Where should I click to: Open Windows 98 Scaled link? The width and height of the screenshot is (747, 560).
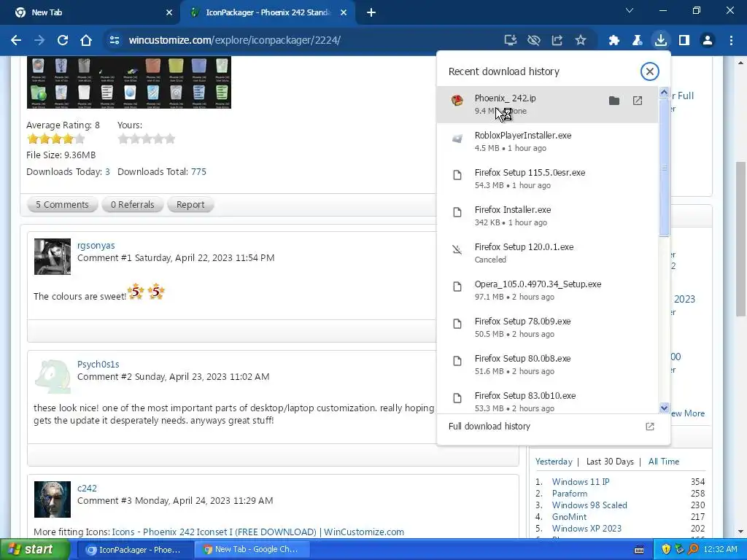(x=589, y=505)
